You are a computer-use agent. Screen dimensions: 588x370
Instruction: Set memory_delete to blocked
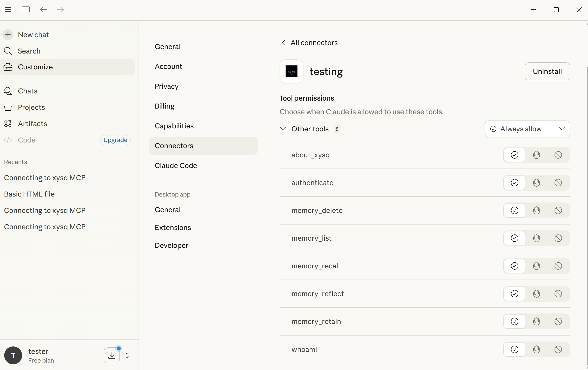coord(558,210)
